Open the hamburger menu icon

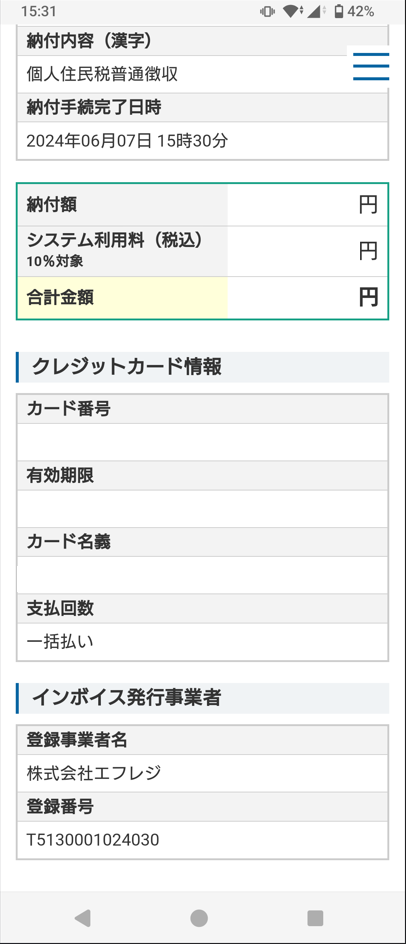pos(371,66)
